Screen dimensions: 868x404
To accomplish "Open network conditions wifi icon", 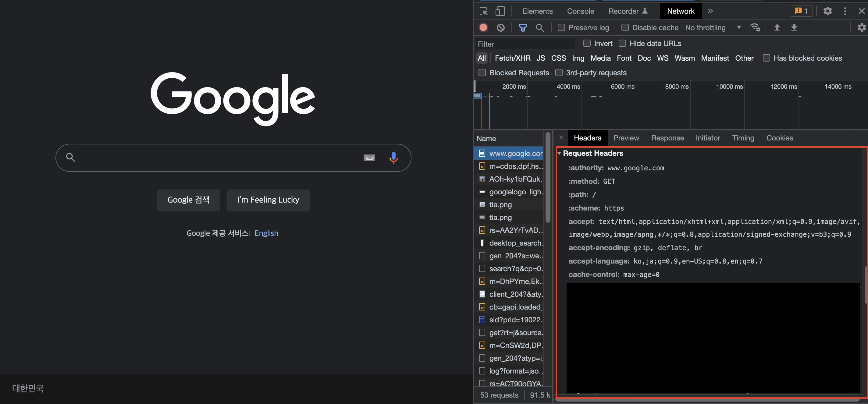I will [x=755, y=28].
